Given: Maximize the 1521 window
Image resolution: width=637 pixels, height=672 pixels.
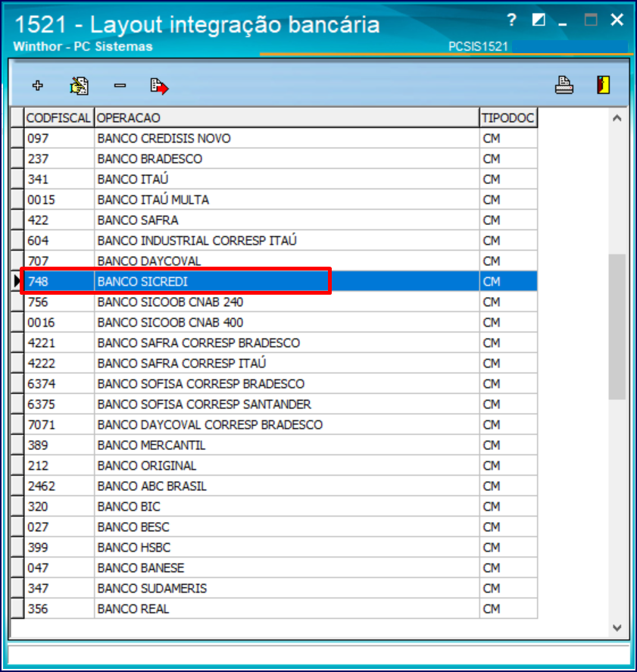Looking at the screenshot, I should pos(591,20).
